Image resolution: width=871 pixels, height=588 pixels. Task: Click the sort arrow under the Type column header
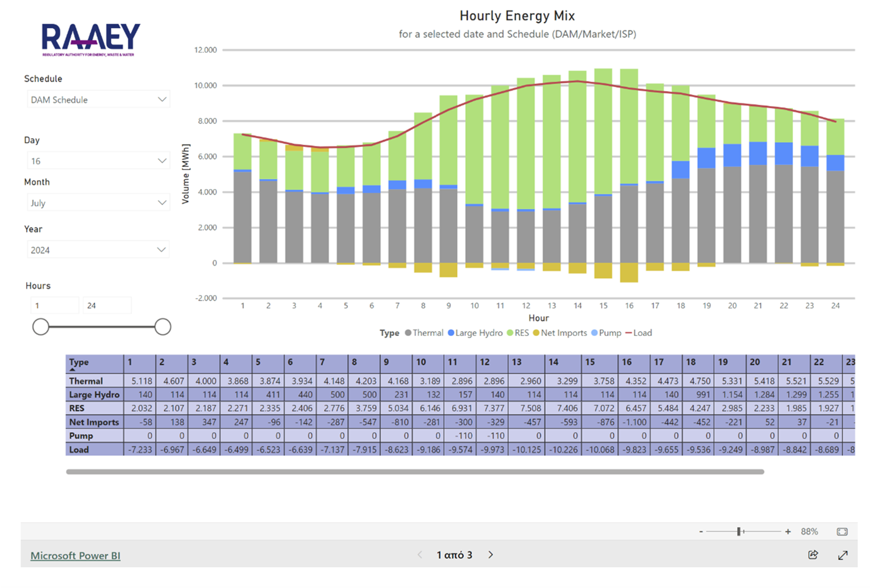pos(73,370)
